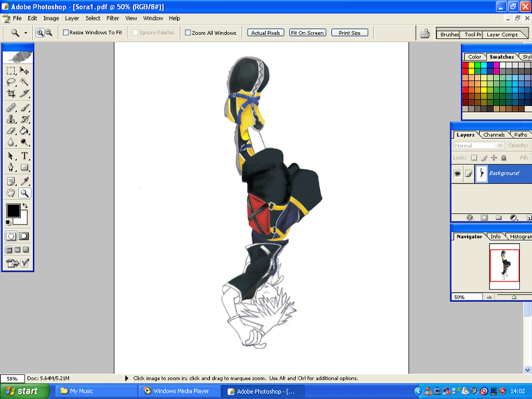This screenshot has width=532, height=399.
Task: Switch to the Info tab
Action: (495, 237)
